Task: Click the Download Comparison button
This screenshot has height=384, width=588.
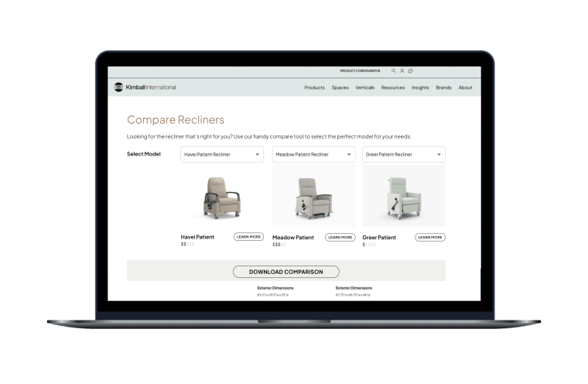Action: click(286, 272)
